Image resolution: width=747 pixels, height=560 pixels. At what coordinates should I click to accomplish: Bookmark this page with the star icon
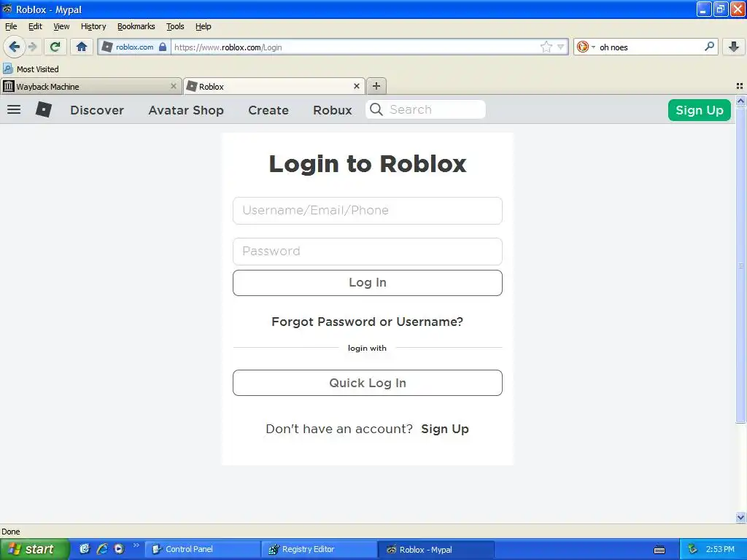point(546,47)
